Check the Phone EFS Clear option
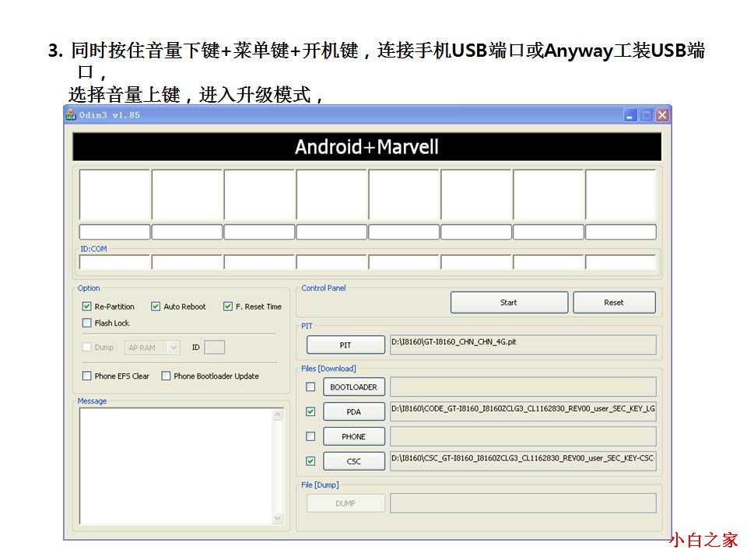The image size is (747, 560). point(86,376)
